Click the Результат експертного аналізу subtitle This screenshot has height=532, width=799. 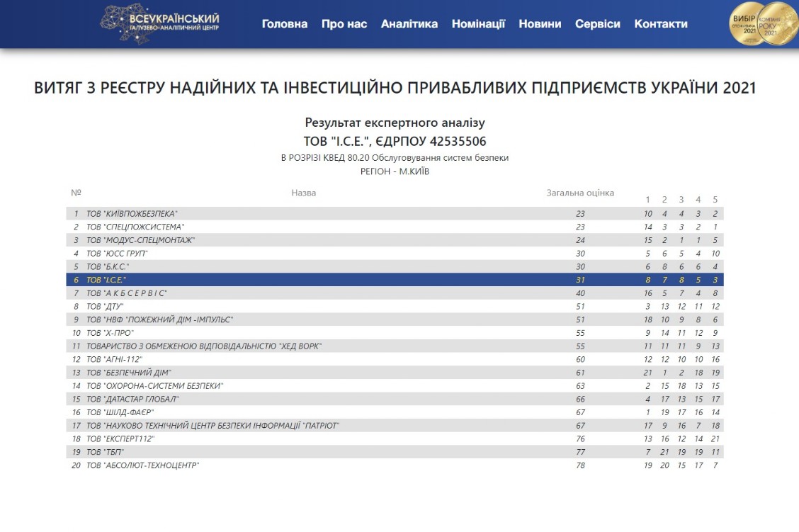coord(395,123)
